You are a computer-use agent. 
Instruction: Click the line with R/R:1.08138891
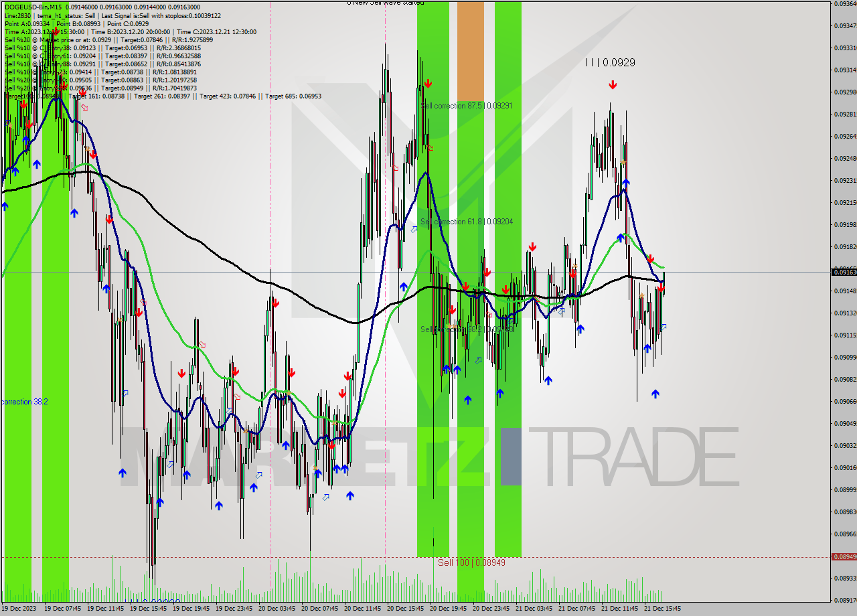click(x=100, y=72)
